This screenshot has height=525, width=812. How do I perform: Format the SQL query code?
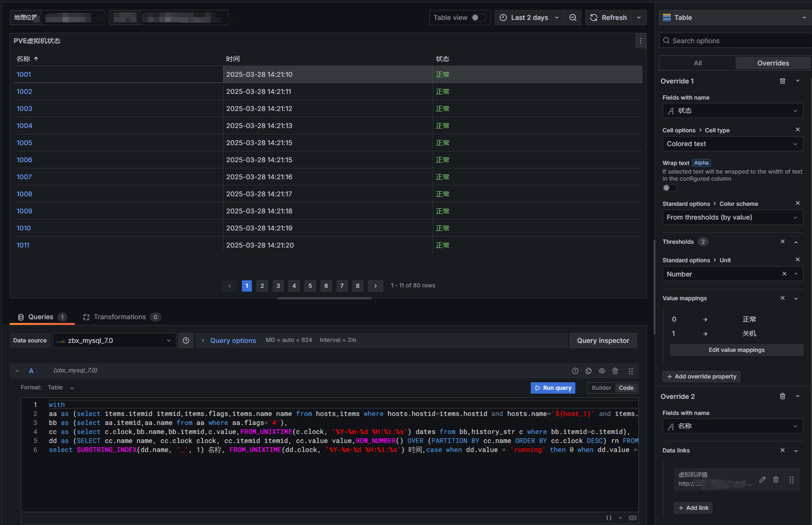pyautogui.click(x=609, y=518)
